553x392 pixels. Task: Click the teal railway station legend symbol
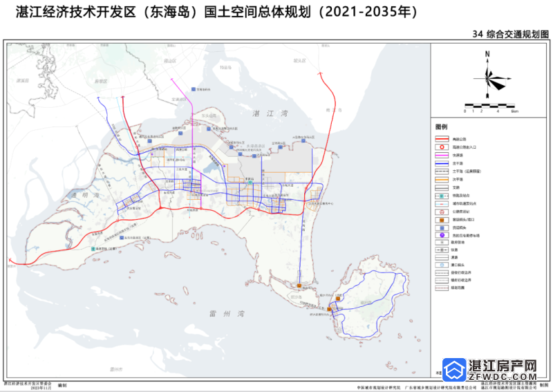(442, 196)
